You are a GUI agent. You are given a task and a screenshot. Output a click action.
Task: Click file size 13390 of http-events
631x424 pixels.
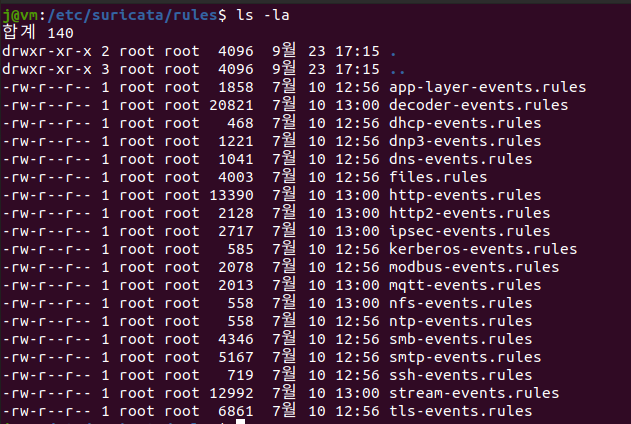coord(231,196)
